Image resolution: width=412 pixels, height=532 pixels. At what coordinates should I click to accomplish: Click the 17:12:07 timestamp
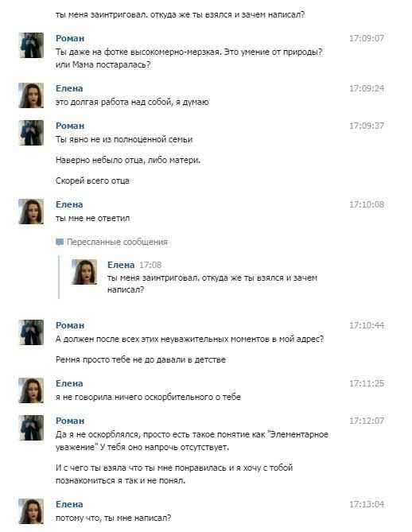[367, 421]
